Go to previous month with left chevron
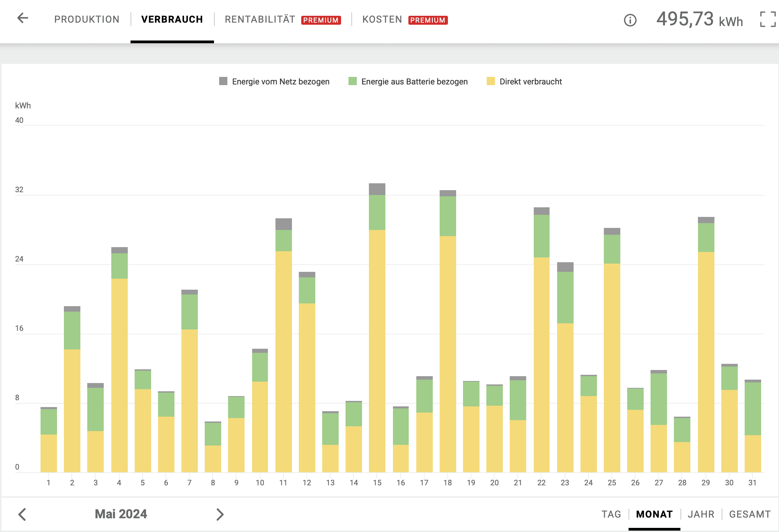The width and height of the screenshot is (779, 532). [x=22, y=514]
